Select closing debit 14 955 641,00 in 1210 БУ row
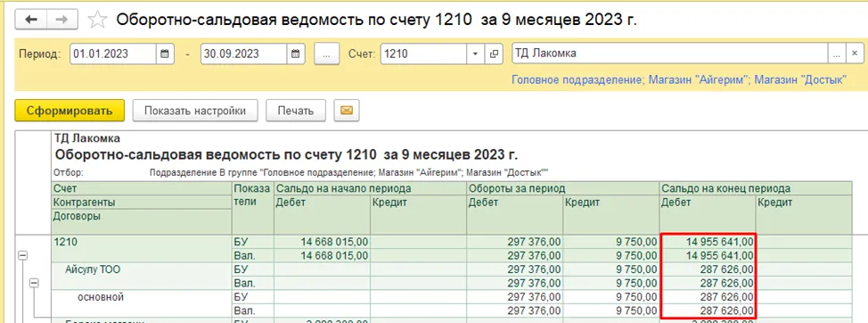The height and width of the screenshot is (323, 868). tap(708, 242)
